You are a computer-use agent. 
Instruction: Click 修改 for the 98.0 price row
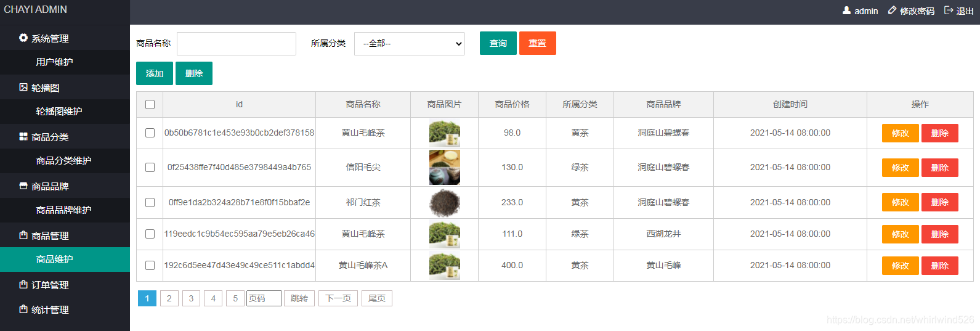pyautogui.click(x=901, y=133)
